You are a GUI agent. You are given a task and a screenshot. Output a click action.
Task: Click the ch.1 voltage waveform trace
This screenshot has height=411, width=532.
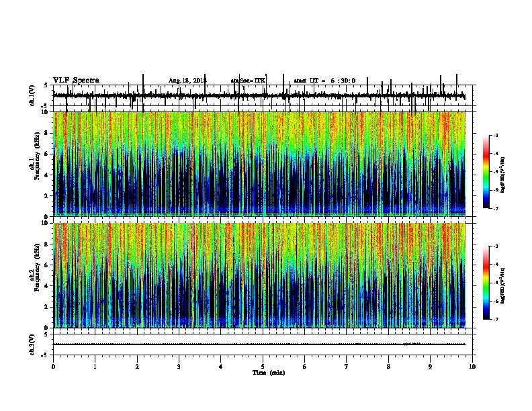tap(259, 96)
